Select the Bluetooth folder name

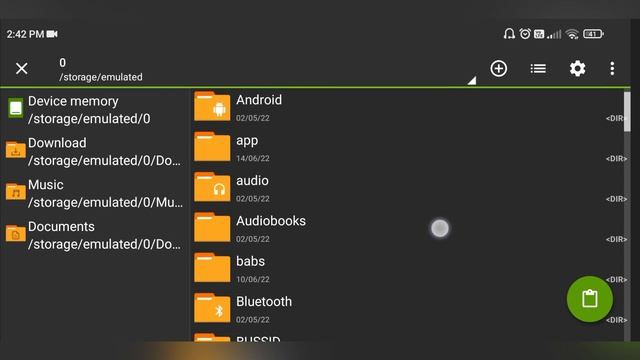(x=264, y=302)
